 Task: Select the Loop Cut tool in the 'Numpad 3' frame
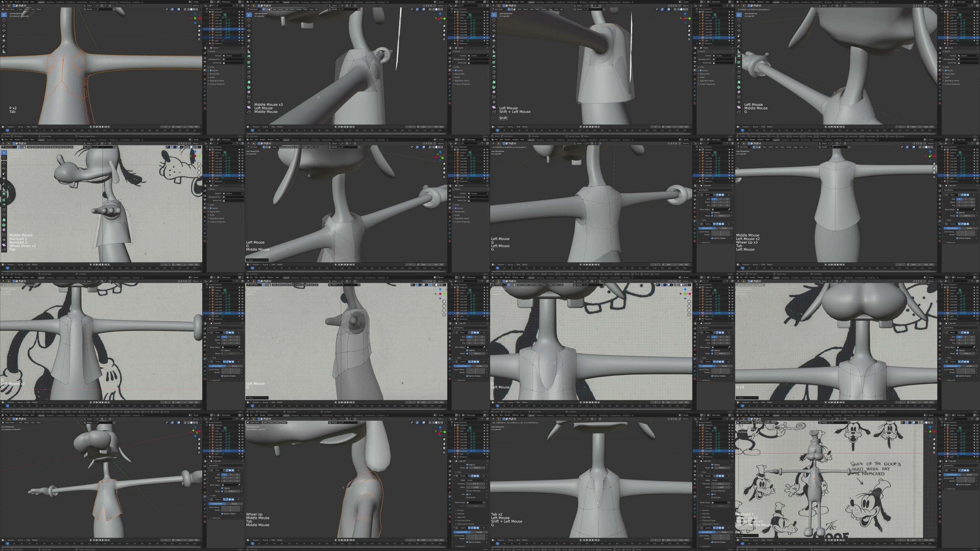4,210
